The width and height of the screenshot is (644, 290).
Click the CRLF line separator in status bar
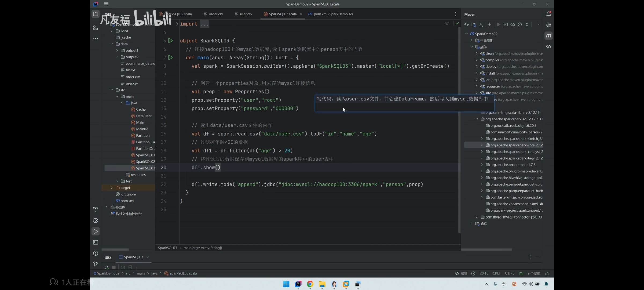pyautogui.click(x=496, y=273)
